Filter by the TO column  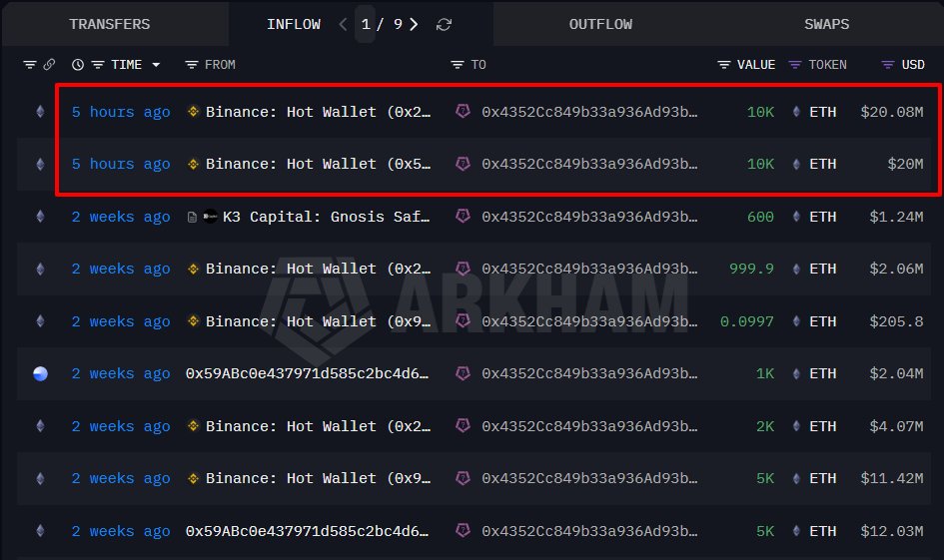coord(458,64)
